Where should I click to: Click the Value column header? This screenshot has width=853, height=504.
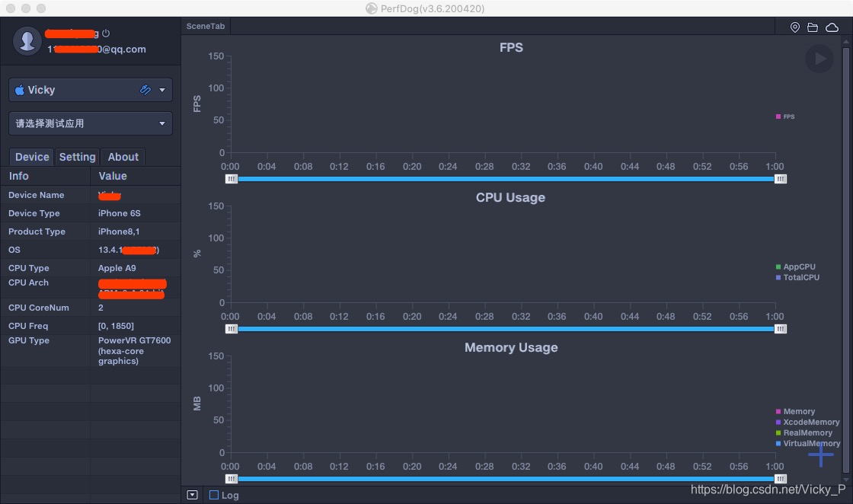(136, 176)
